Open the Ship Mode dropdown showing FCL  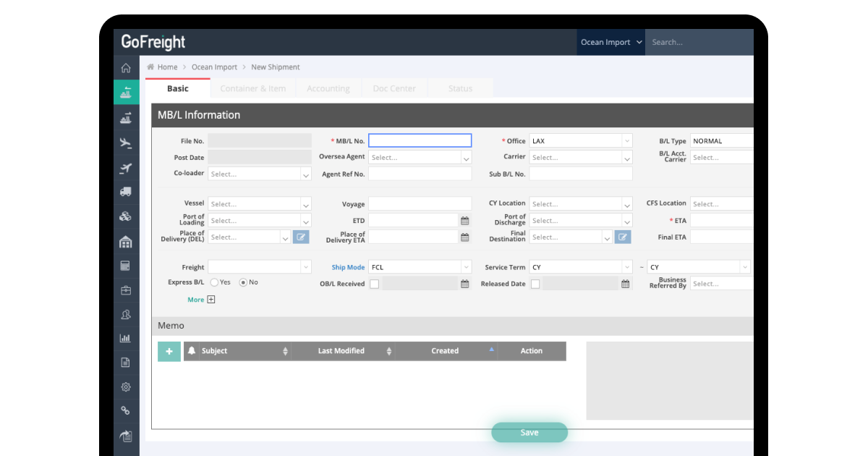coord(420,267)
